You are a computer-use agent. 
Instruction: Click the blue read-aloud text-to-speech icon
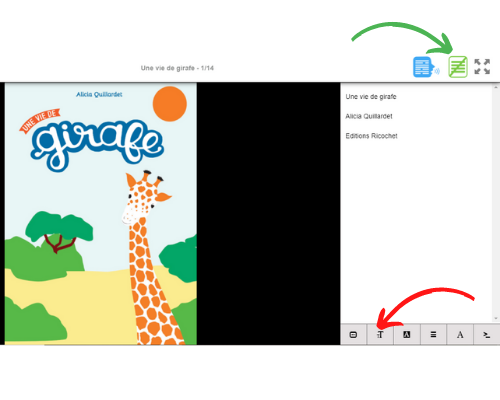[426, 67]
